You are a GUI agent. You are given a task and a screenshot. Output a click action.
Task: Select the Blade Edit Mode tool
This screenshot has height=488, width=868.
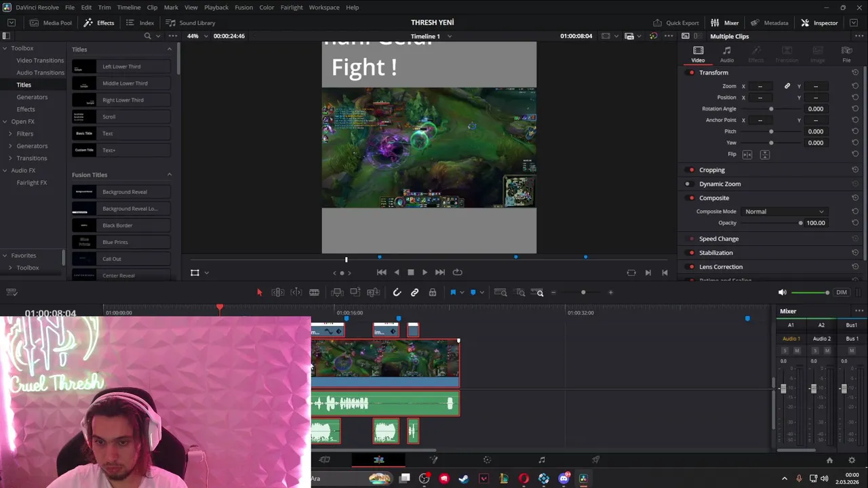(314, 292)
